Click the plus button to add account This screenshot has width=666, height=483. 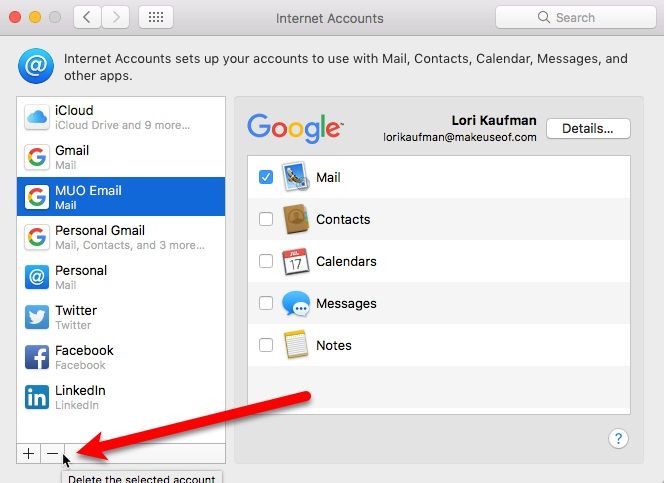[x=28, y=453]
